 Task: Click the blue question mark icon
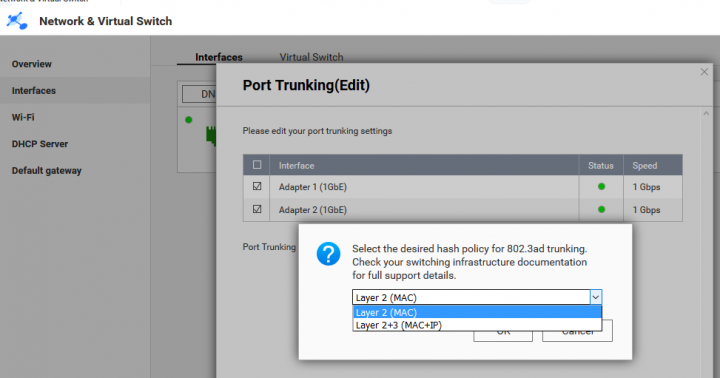coord(328,254)
